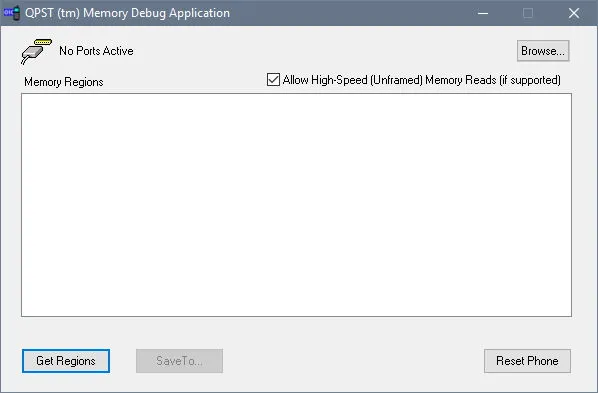
Task: Click the QPST app icon in title bar
Action: click(11, 13)
